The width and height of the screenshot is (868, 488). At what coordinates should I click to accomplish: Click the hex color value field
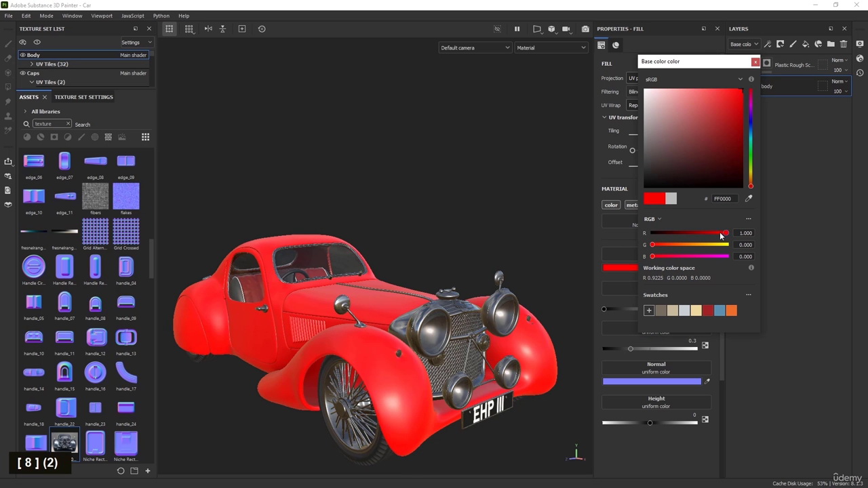[726, 199]
